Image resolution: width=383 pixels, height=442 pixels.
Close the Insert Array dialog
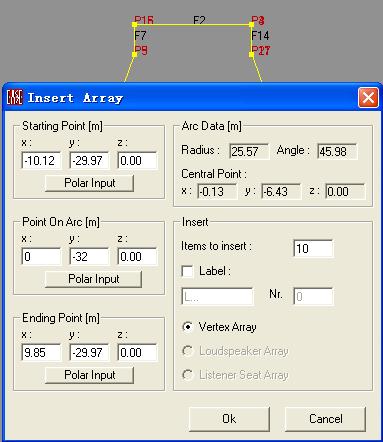[x=368, y=98]
